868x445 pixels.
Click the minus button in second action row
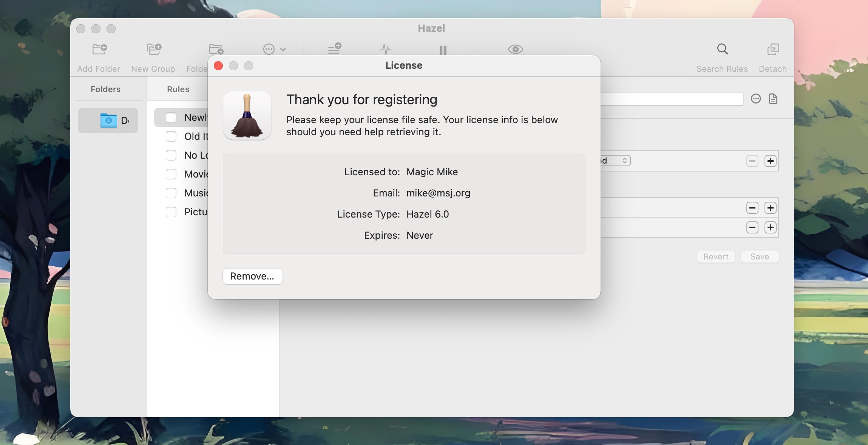coord(752,227)
